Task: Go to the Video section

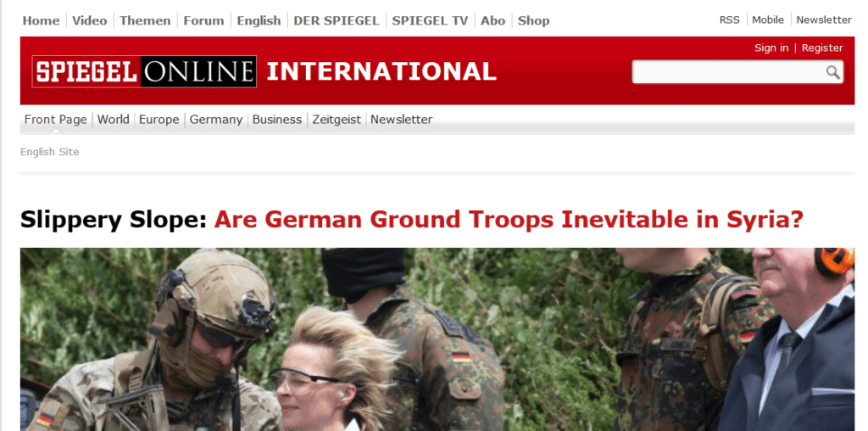Action: click(x=90, y=20)
